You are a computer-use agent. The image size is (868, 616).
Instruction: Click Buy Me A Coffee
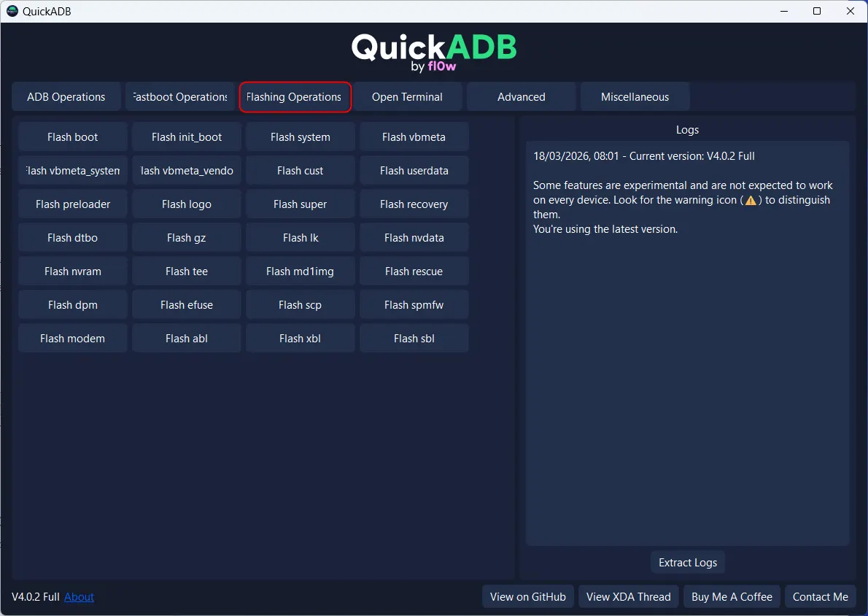(x=732, y=597)
